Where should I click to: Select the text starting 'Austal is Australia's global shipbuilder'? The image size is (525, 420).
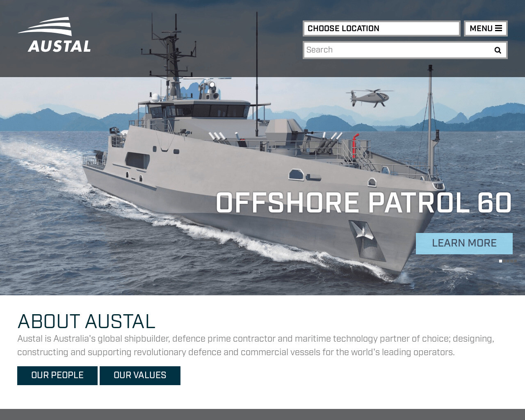[256, 345]
